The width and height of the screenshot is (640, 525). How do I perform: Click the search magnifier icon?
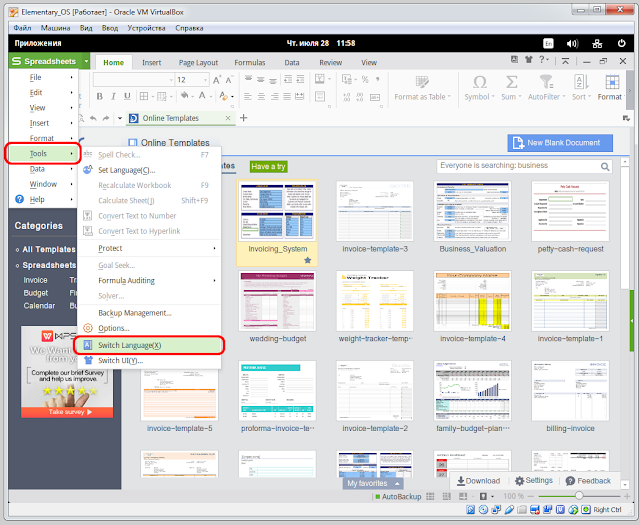pyautogui.click(x=605, y=167)
